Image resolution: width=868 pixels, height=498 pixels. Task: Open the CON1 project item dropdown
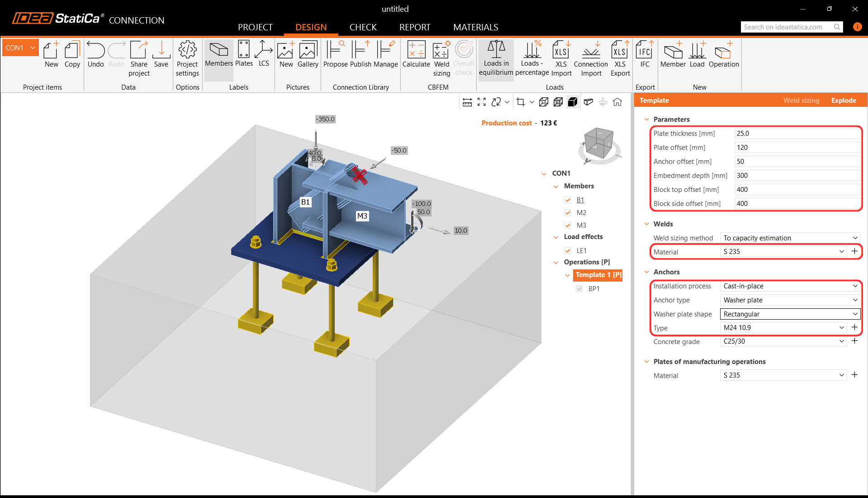click(21, 48)
